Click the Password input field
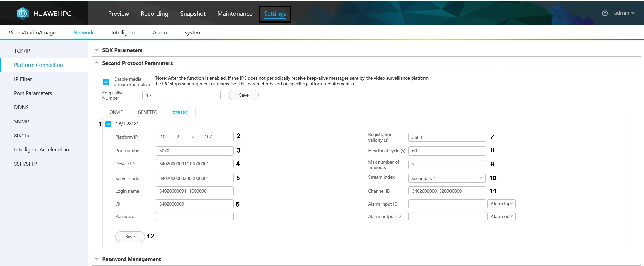Viewport: 644px width, 266px height. tap(194, 216)
